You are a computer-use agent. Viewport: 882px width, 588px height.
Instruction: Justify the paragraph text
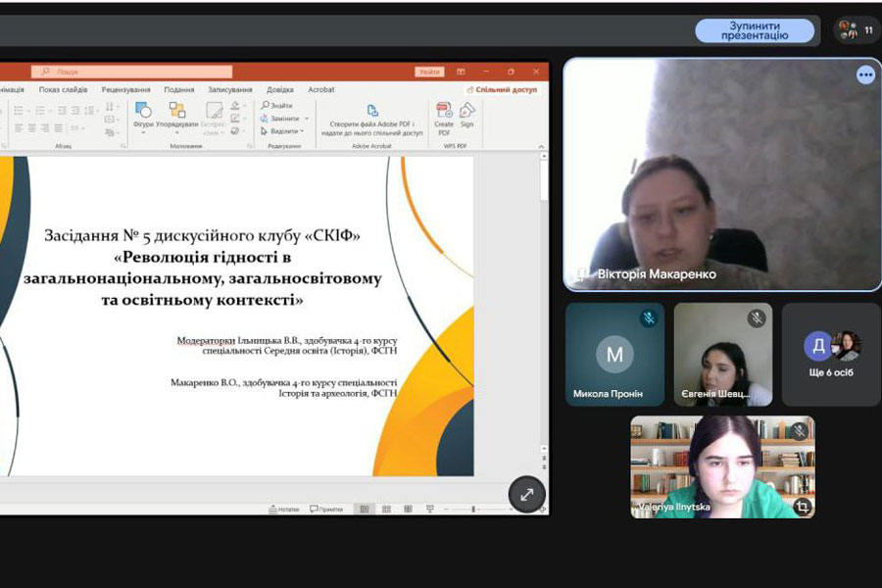(59, 128)
